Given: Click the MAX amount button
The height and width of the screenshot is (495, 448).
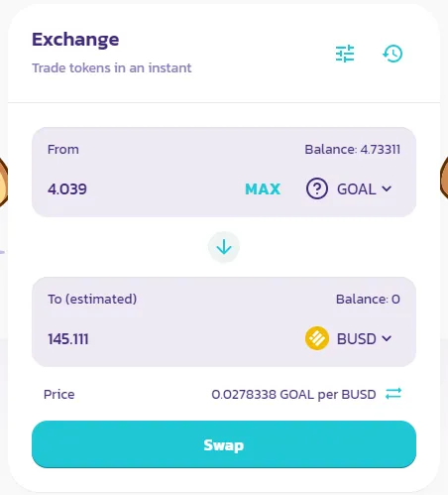Looking at the screenshot, I should coord(263,189).
